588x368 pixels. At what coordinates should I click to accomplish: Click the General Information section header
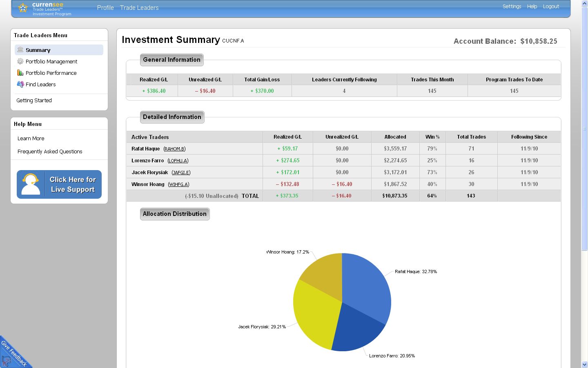171,60
